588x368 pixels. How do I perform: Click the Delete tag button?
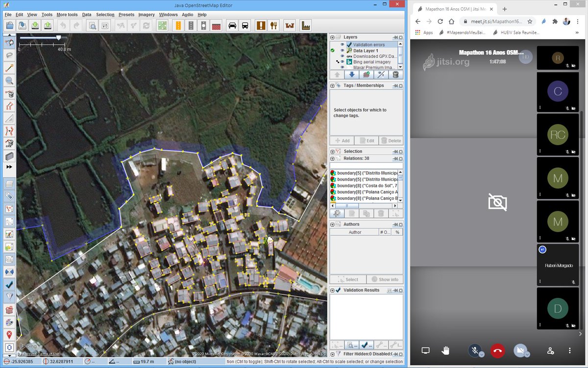(391, 140)
